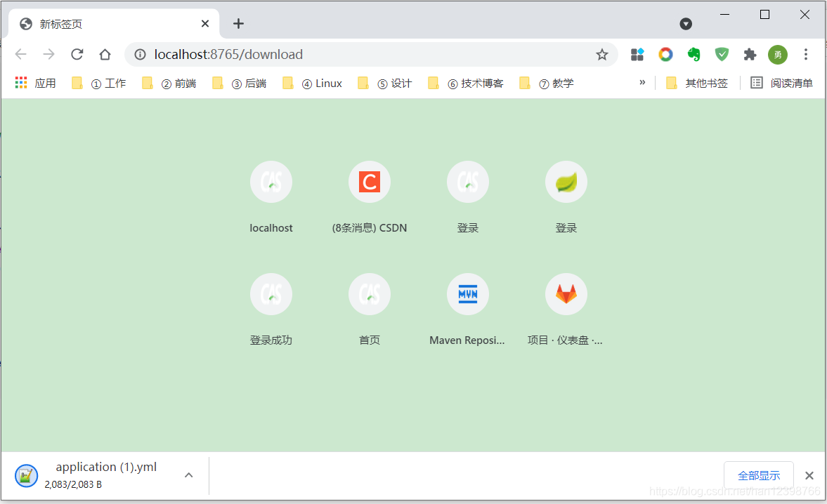The width and height of the screenshot is (827, 504).
Task: Open the ⑦ 教学 bookmark folder
Action: [547, 84]
